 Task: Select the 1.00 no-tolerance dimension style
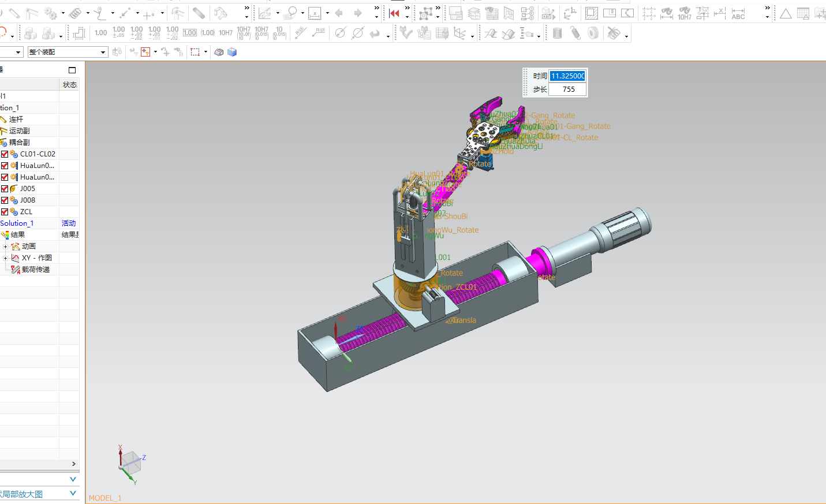coord(100,33)
